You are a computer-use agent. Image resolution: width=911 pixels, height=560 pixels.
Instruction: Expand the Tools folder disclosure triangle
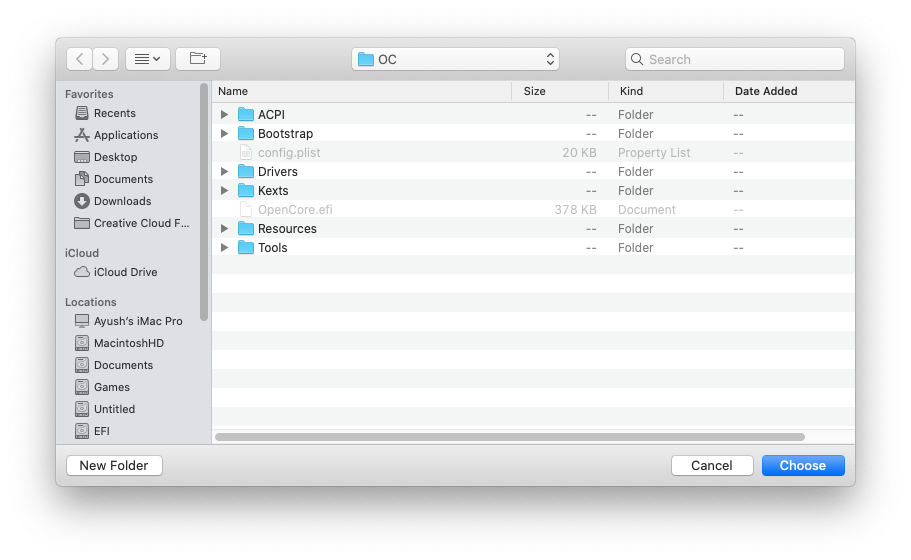coord(224,247)
